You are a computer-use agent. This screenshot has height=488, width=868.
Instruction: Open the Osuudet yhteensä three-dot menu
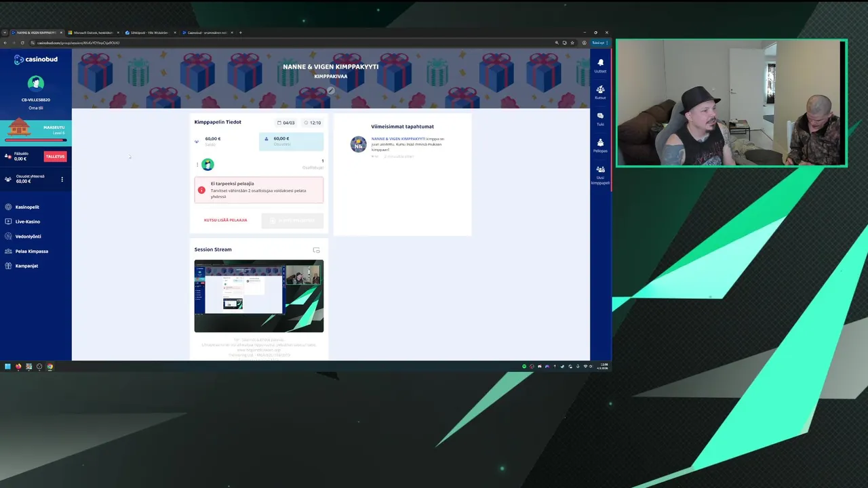coord(62,180)
